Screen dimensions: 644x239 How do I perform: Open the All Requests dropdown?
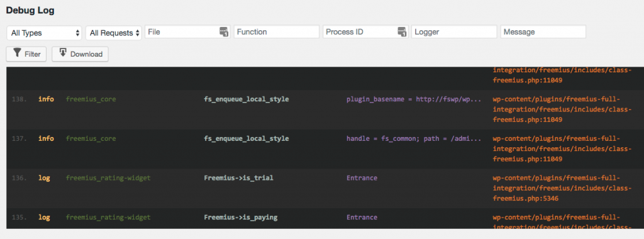coord(114,33)
